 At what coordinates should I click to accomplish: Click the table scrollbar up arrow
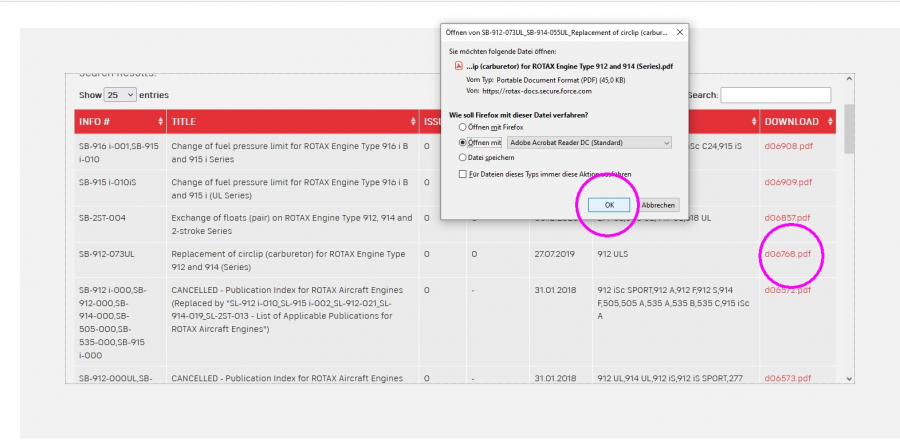point(850,79)
